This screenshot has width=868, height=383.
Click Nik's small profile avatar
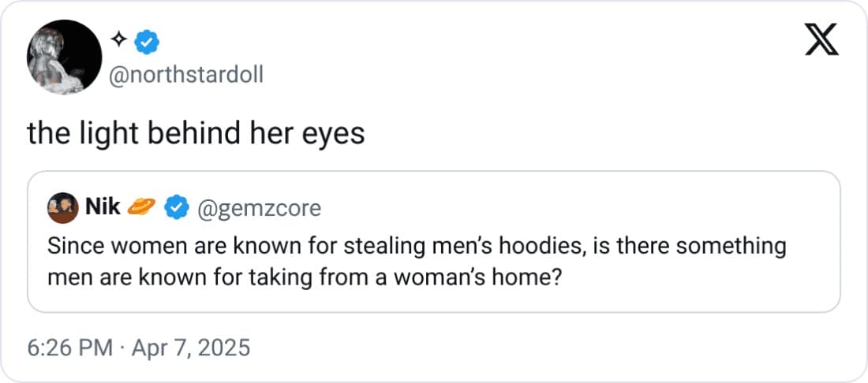64,208
